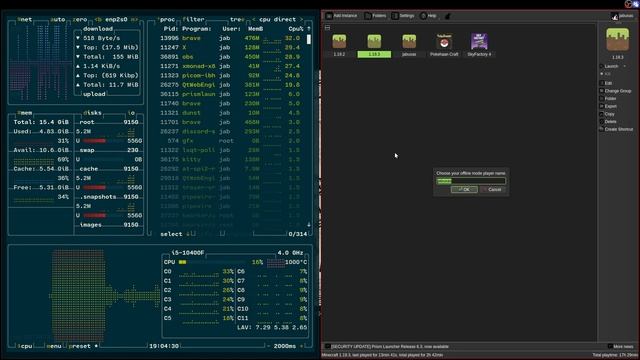Click Copy in the instance sidebar
The image size is (640, 360).
click(x=607, y=114)
